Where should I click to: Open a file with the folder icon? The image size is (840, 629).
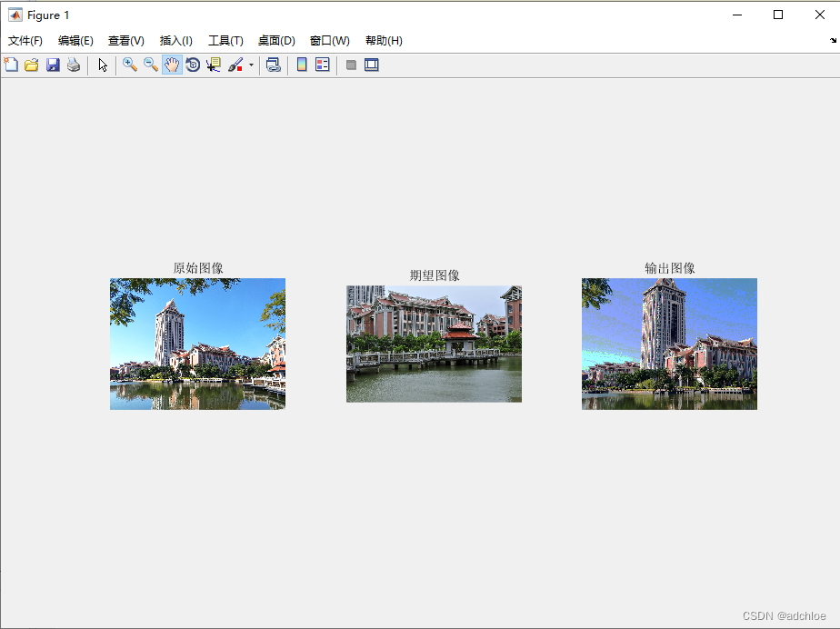(x=32, y=65)
